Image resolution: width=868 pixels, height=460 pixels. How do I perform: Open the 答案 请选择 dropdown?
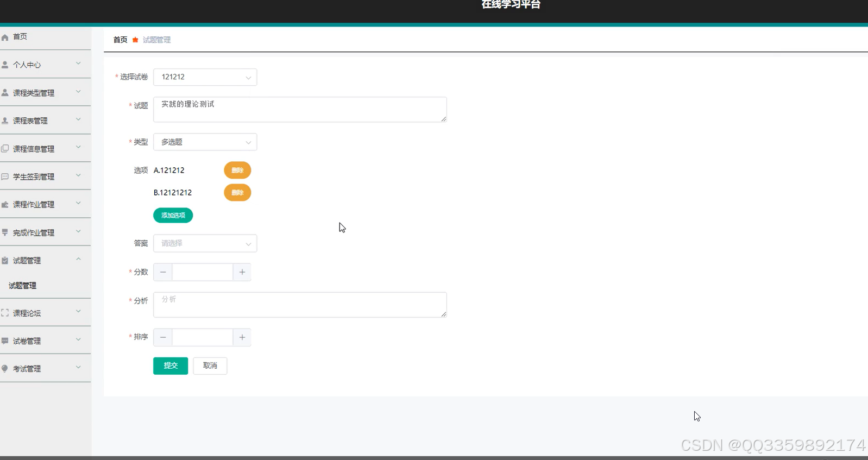(205, 243)
